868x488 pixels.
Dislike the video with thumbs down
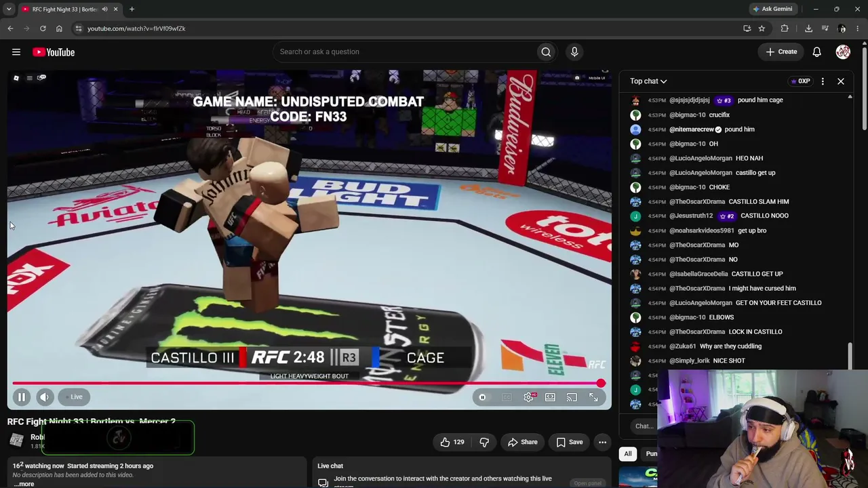tap(484, 443)
